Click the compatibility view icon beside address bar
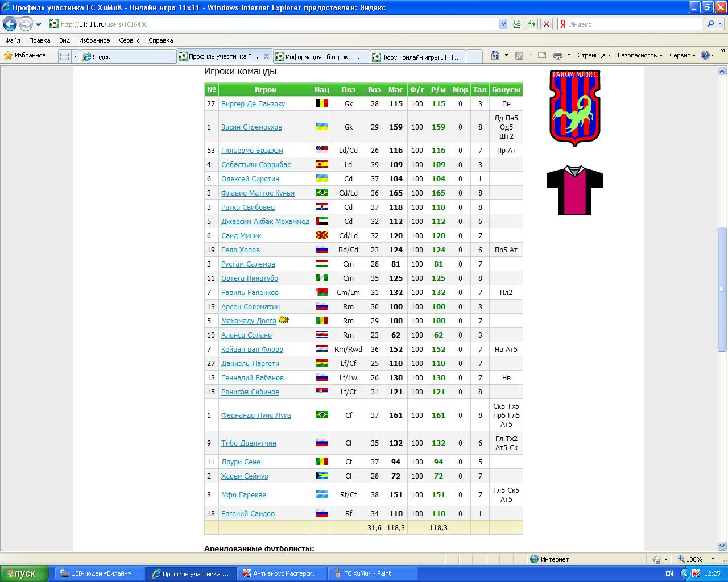 (x=517, y=24)
